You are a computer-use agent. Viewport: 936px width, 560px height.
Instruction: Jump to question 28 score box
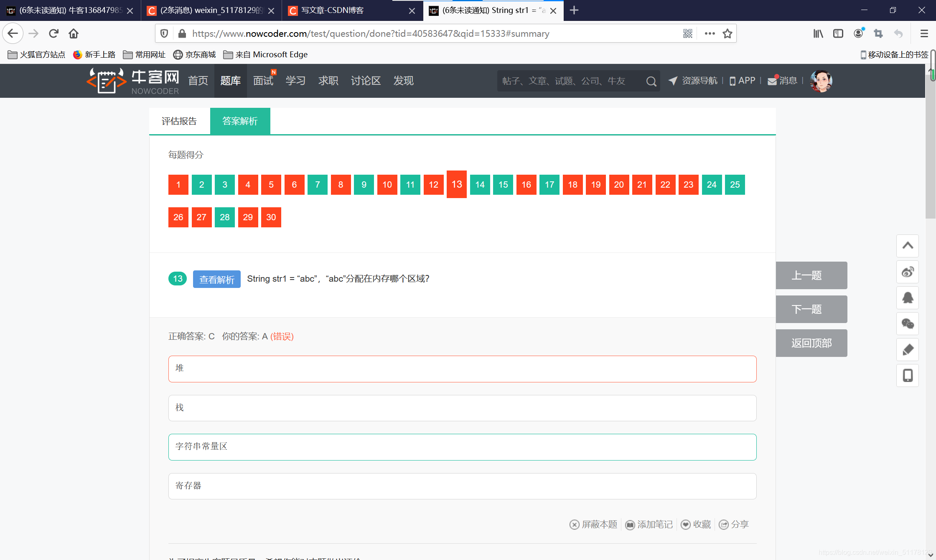(225, 217)
